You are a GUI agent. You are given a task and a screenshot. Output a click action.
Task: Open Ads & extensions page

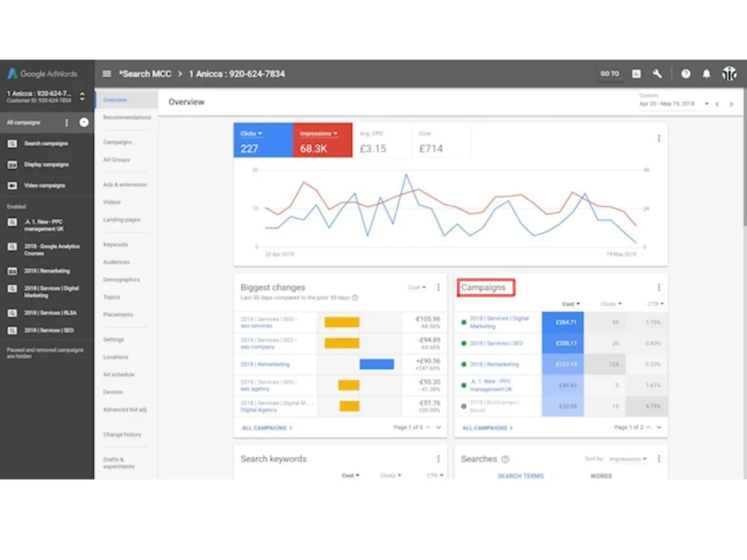[x=125, y=184]
